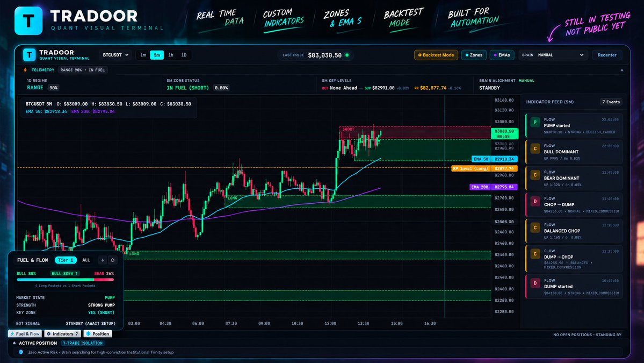Open the Brain MANUAL mode dropdown

click(x=553, y=55)
